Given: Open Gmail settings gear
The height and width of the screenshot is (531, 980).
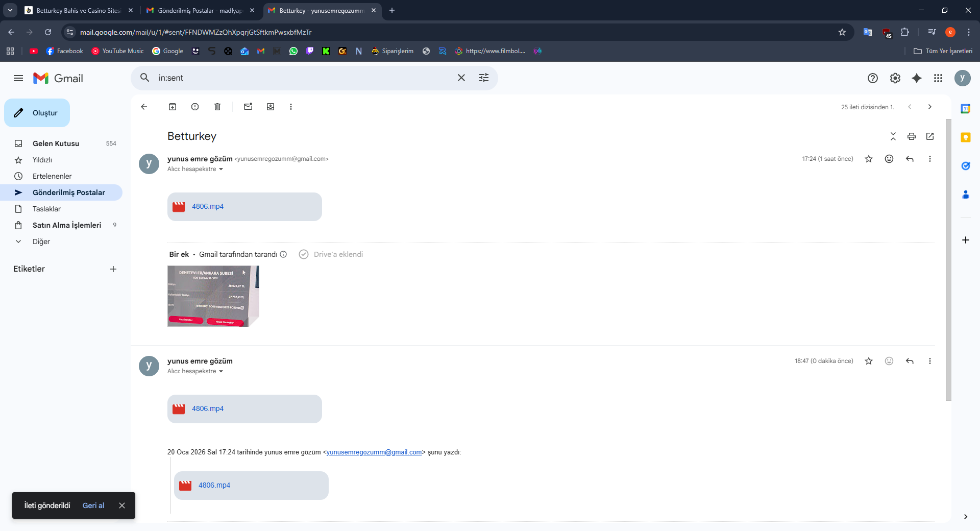Looking at the screenshot, I should tap(895, 78).
